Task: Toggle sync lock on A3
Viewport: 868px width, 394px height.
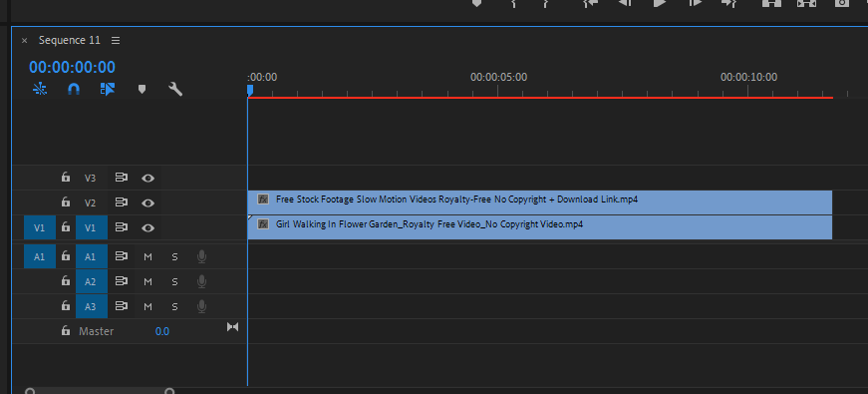Action: click(x=122, y=306)
